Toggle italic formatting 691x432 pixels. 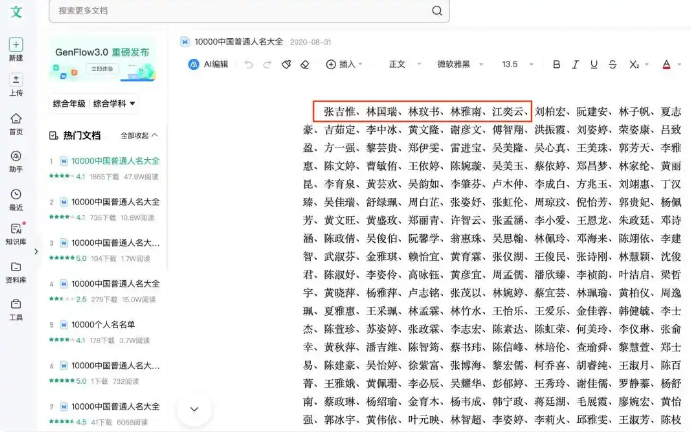(575, 64)
